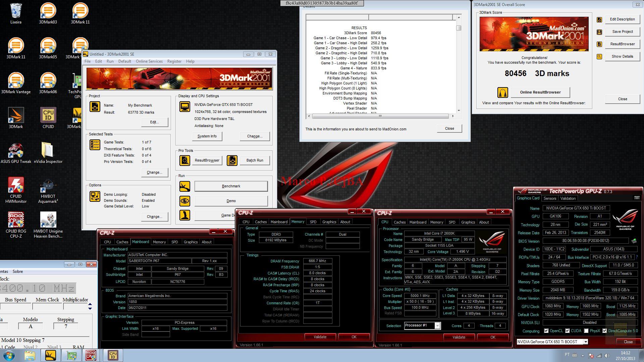Open the 3DMark Vantage desktop shortcut

click(x=16, y=83)
